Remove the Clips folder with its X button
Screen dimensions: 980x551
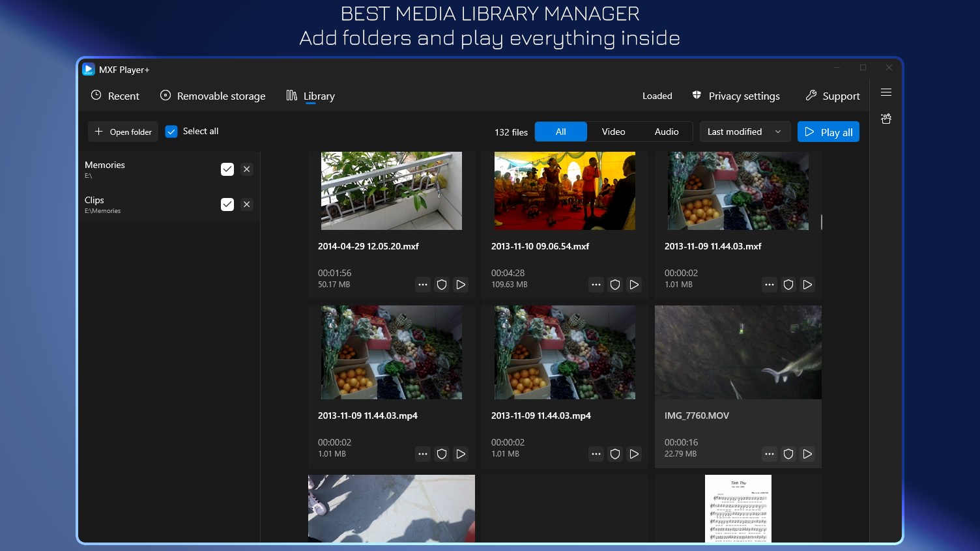click(247, 204)
